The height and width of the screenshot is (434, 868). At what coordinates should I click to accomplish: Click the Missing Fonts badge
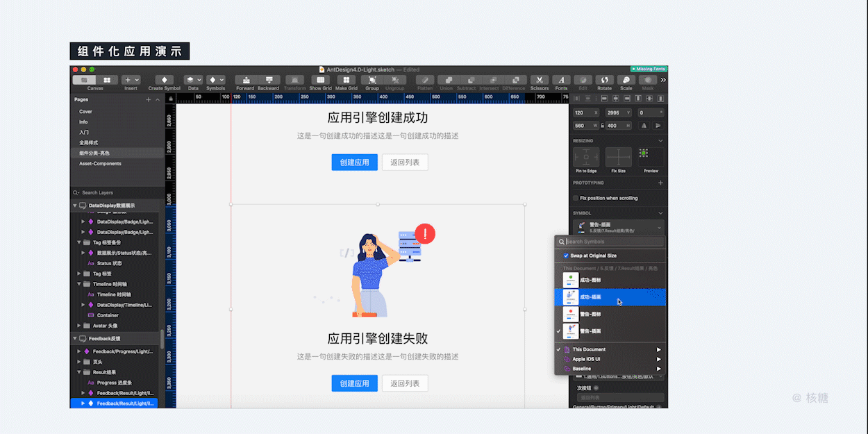coord(649,69)
